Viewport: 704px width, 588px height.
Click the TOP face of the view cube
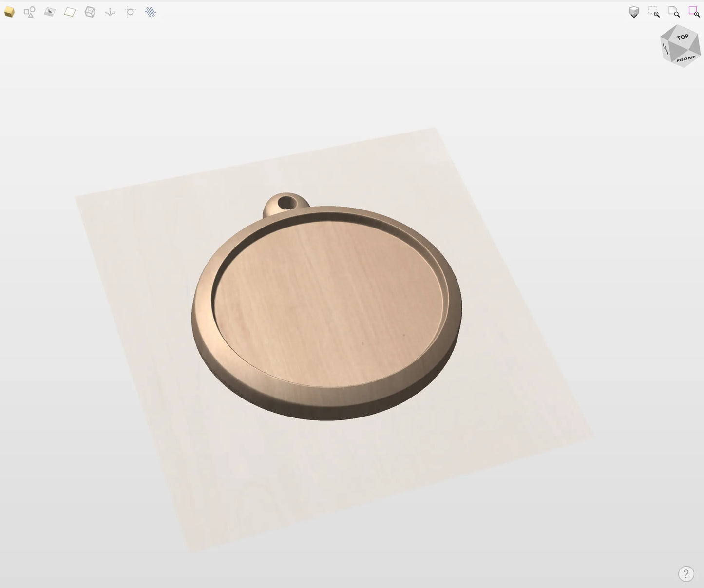pyautogui.click(x=683, y=37)
